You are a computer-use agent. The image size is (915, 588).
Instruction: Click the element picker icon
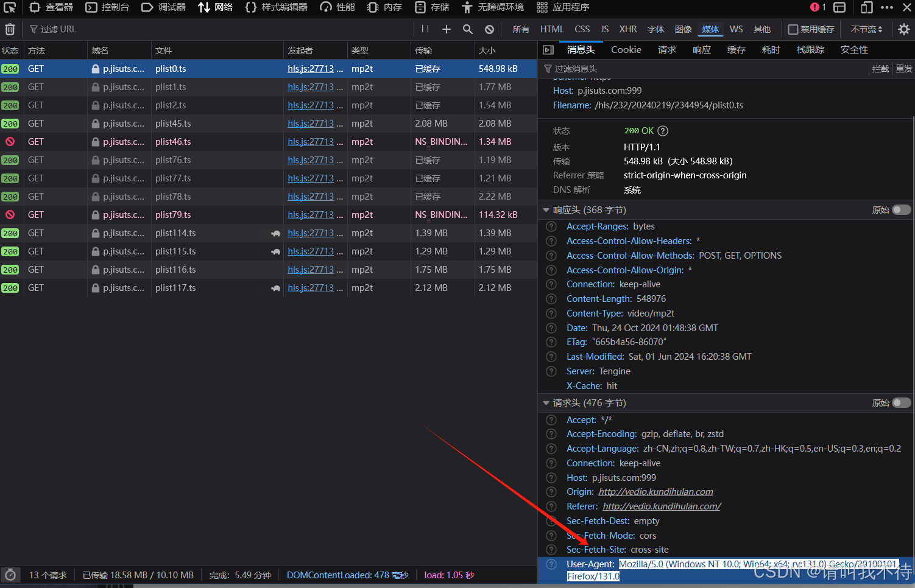coord(10,7)
